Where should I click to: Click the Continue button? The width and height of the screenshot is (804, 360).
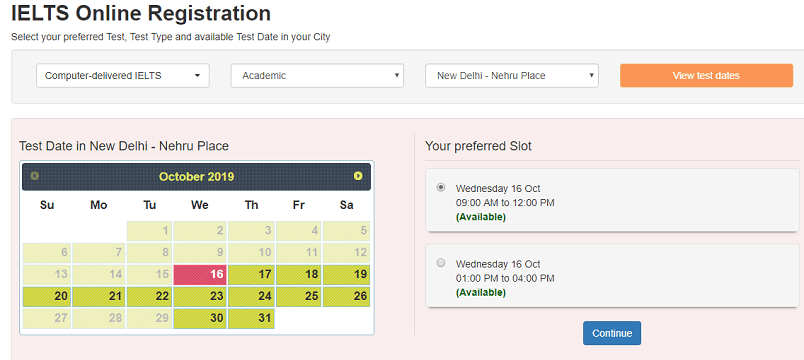click(x=612, y=333)
